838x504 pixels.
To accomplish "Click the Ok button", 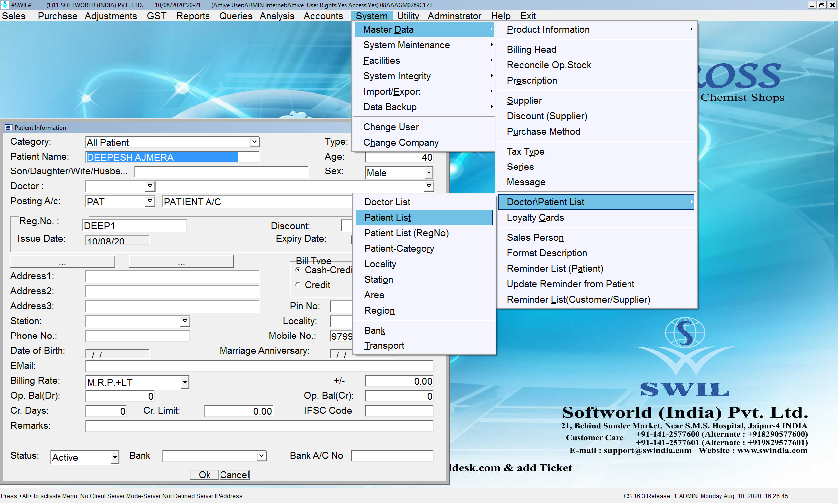I will click(x=204, y=475).
